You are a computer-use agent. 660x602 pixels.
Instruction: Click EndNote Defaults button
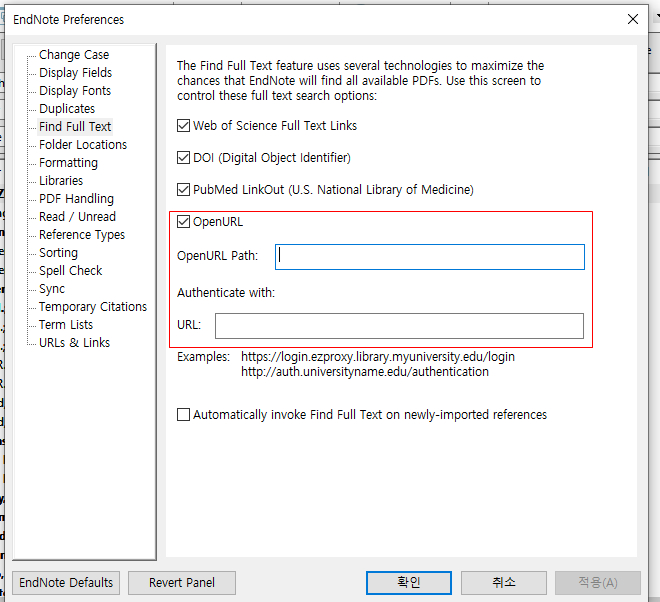(x=66, y=583)
